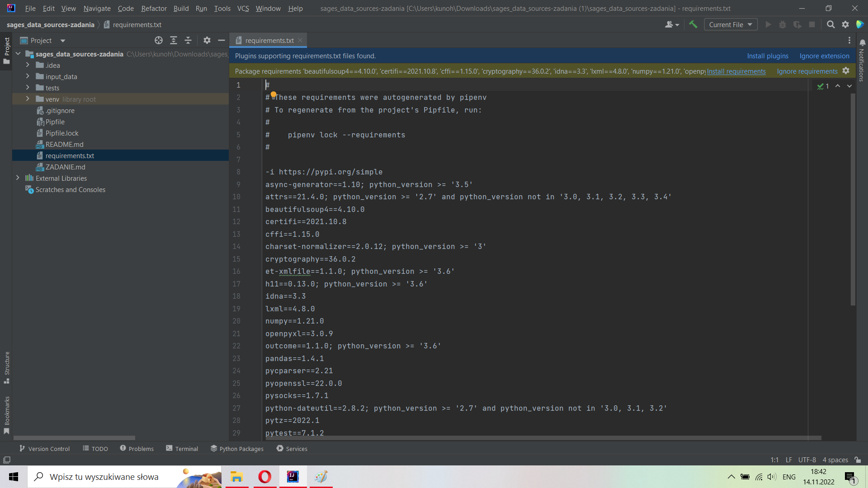Click the Install plugins link
This screenshot has height=488, width=868.
767,56
